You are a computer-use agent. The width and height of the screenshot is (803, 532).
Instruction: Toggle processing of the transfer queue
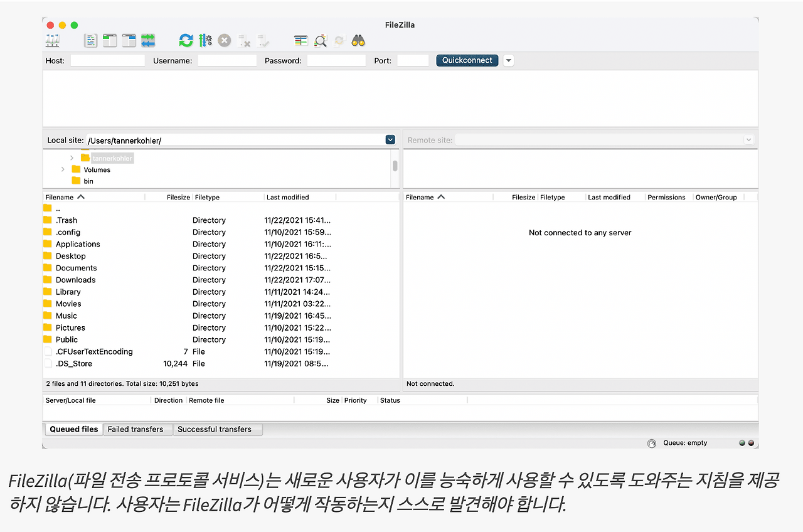[205, 41]
